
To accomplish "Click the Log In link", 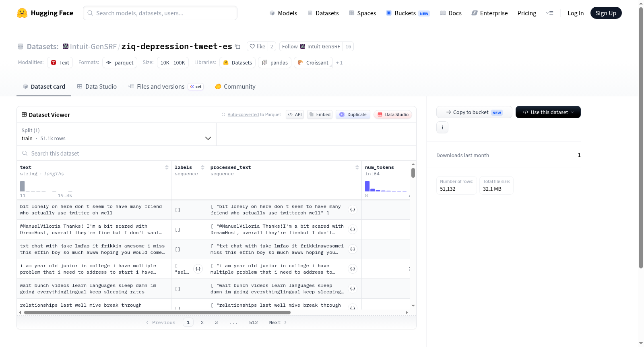I will 576,13.
